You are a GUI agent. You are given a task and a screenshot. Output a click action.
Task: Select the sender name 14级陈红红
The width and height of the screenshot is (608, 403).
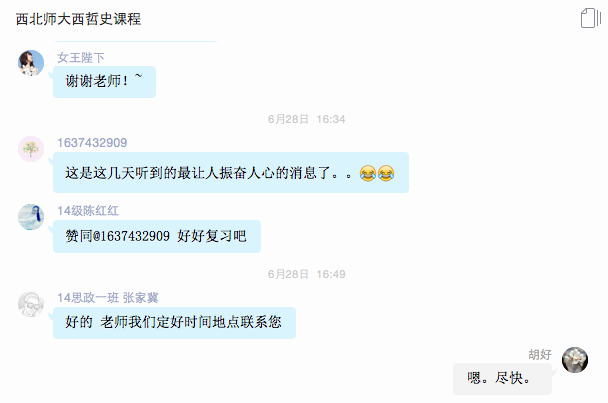point(88,211)
